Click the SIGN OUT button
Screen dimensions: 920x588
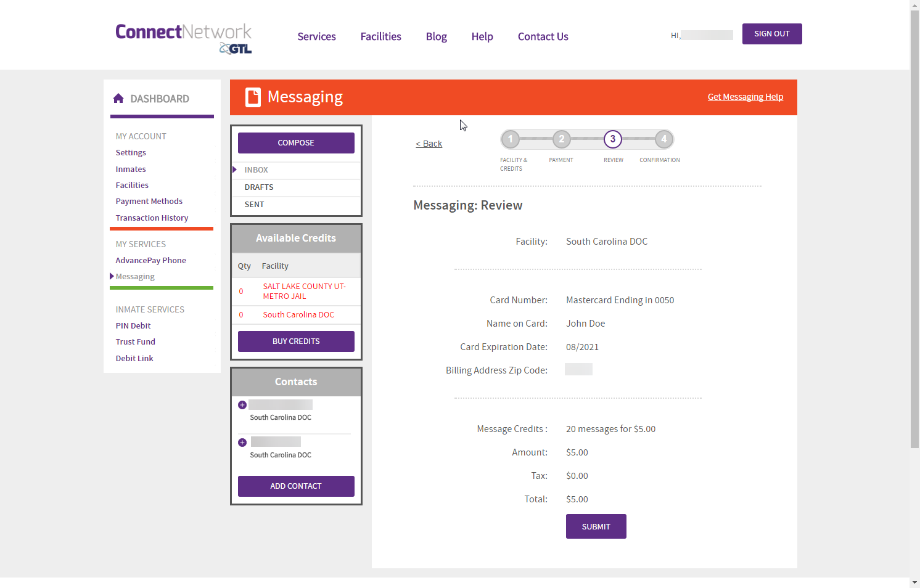point(772,34)
